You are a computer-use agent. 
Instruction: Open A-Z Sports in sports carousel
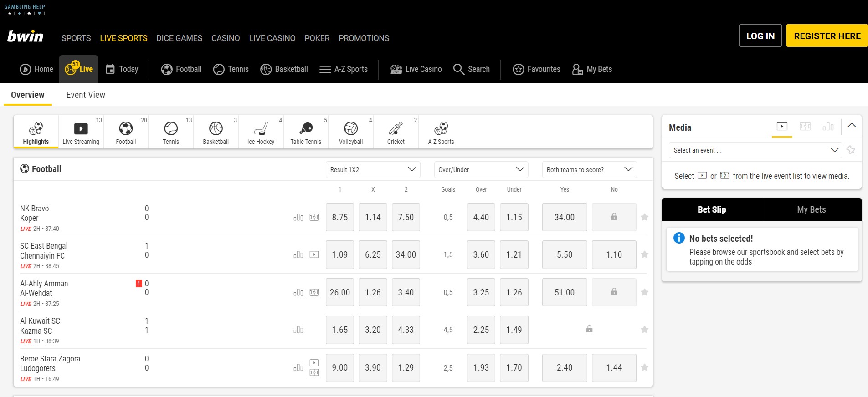click(x=441, y=132)
